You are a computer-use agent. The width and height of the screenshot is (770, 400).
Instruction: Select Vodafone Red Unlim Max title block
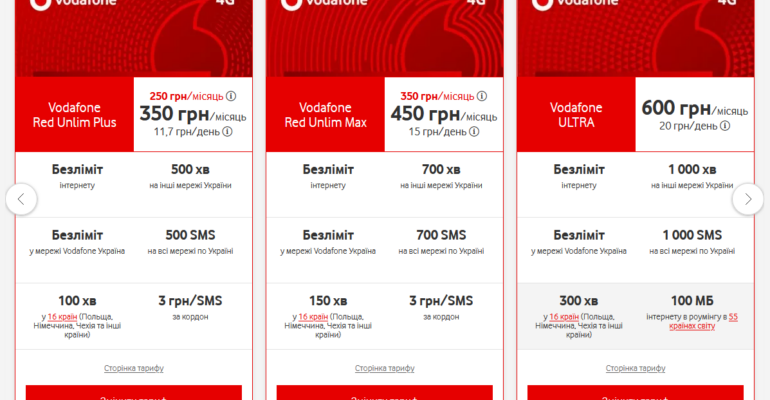tap(326, 114)
